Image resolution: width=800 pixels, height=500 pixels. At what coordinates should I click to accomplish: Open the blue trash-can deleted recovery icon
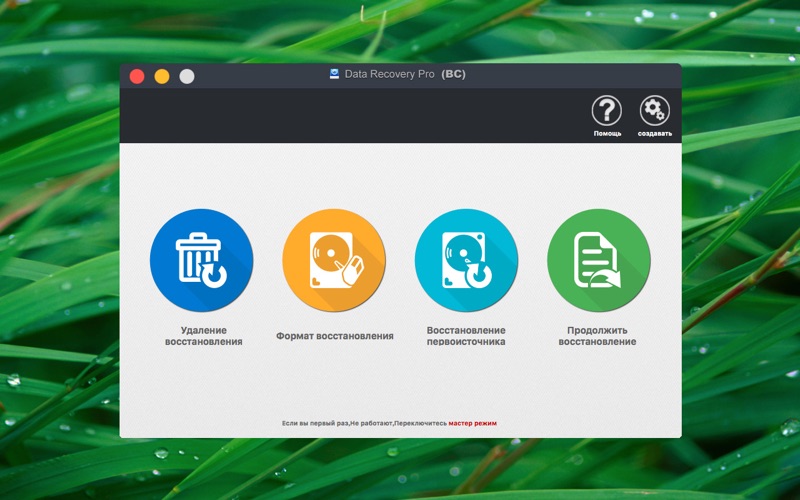pos(202,260)
